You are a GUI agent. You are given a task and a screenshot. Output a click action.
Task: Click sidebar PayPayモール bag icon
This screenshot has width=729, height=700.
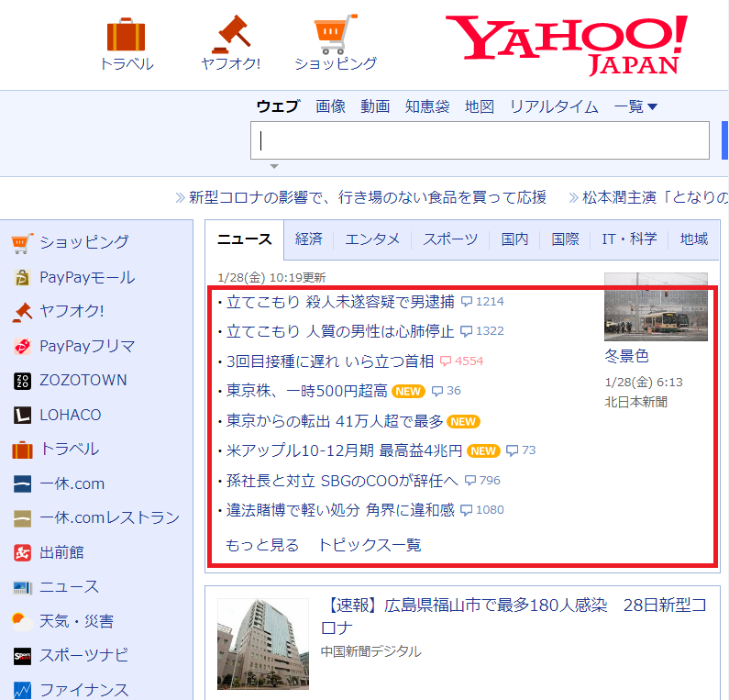[22, 278]
